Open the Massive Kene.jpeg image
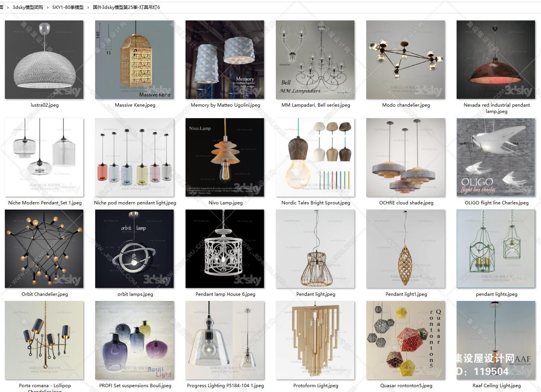The height and width of the screenshot is (392, 541). click(135, 59)
